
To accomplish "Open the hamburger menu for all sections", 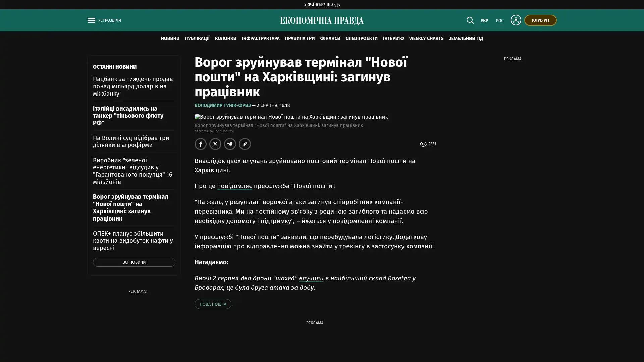I will coord(91,20).
